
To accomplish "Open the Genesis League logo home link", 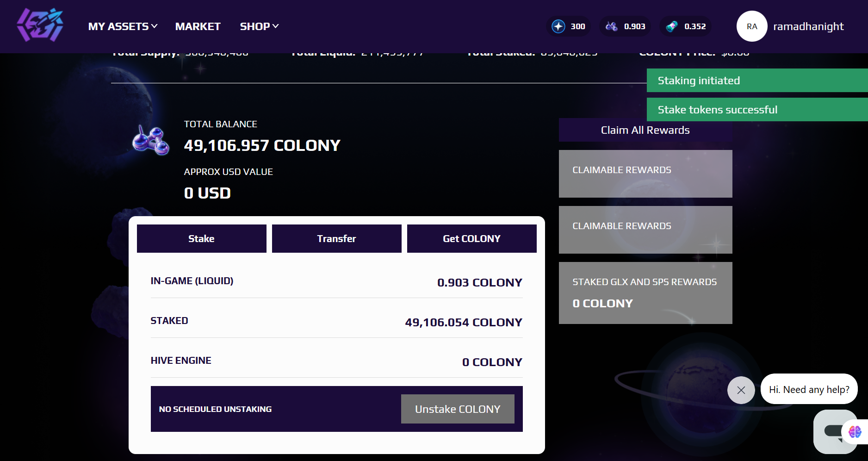I will point(40,25).
